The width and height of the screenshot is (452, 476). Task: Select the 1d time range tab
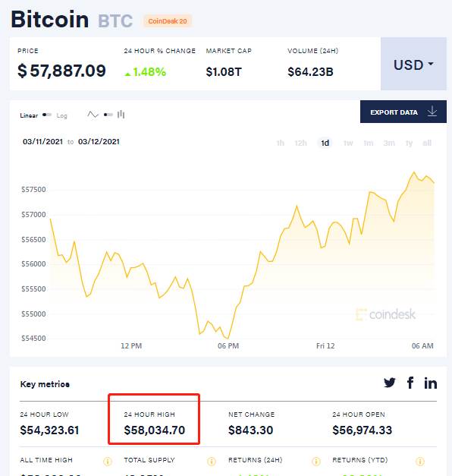pos(325,143)
